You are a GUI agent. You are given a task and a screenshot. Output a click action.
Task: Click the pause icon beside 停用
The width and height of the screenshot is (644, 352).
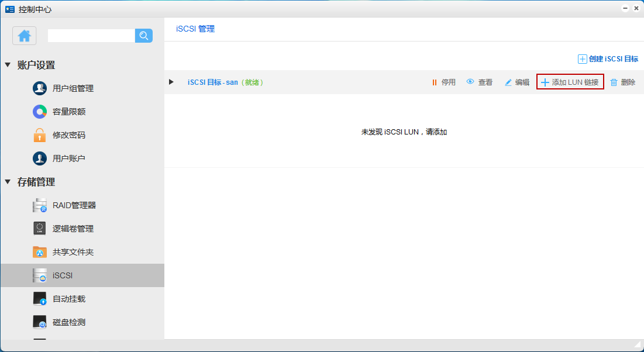pos(435,82)
